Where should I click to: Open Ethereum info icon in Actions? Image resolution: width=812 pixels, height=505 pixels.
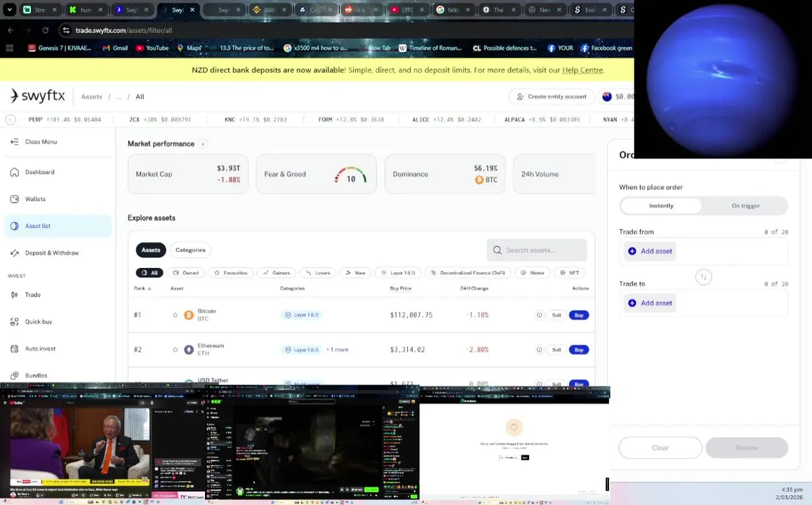pos(539,350)
